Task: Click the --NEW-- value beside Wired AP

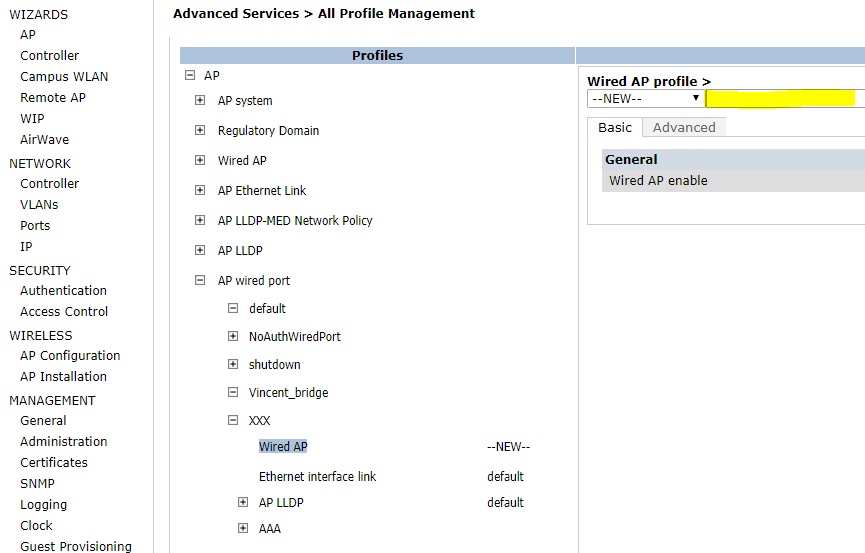Action: [509, 447]
